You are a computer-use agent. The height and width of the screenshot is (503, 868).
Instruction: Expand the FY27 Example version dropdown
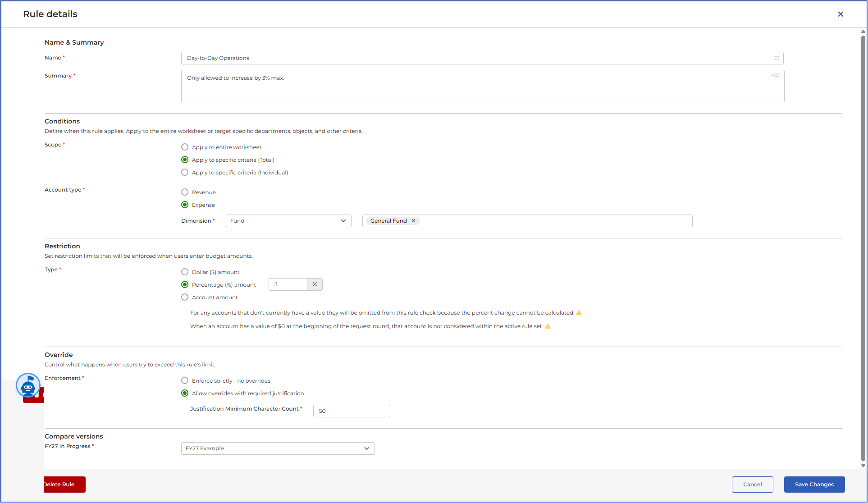[278, 448]
